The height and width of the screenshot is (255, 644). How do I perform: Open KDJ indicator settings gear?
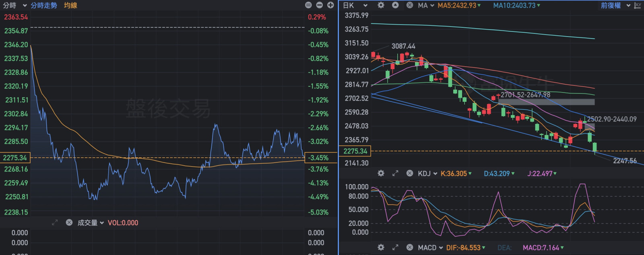coord(381,173)
